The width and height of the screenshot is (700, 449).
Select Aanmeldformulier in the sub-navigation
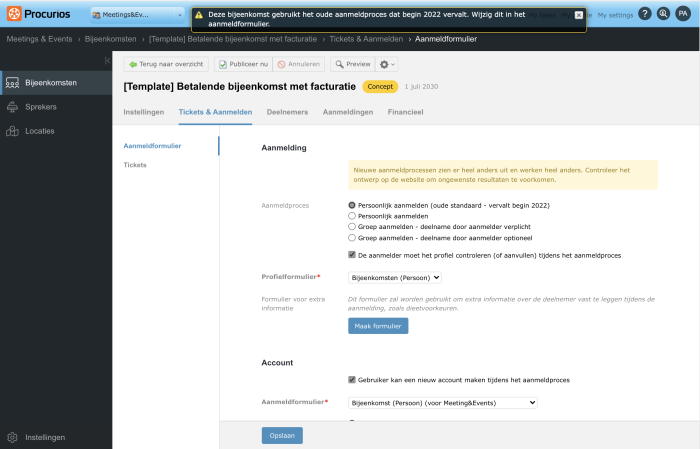152,146
